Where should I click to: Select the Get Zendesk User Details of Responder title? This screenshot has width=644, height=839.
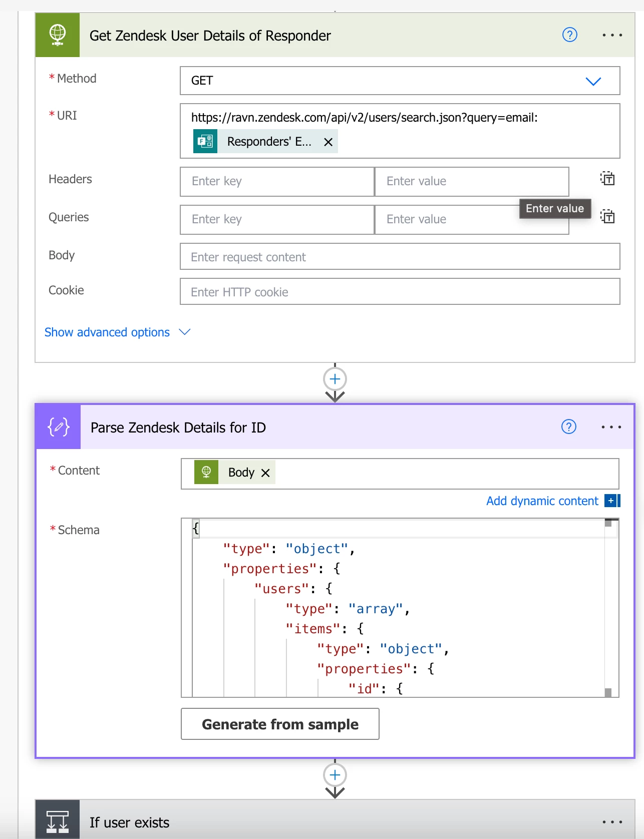tap(210, 36)
